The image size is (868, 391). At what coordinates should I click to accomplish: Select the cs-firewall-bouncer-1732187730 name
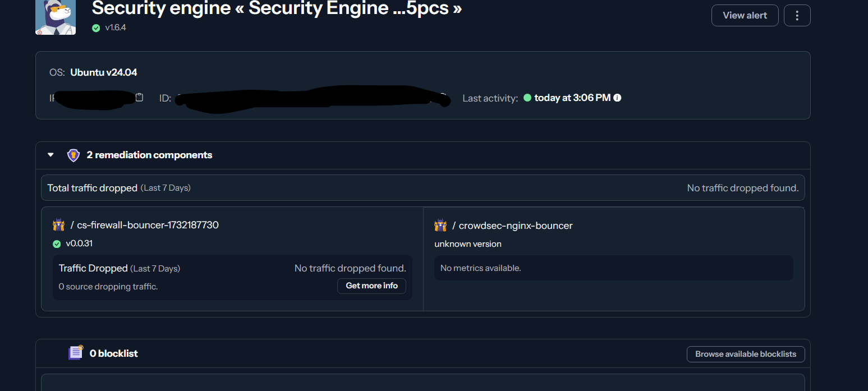(148, 225)
